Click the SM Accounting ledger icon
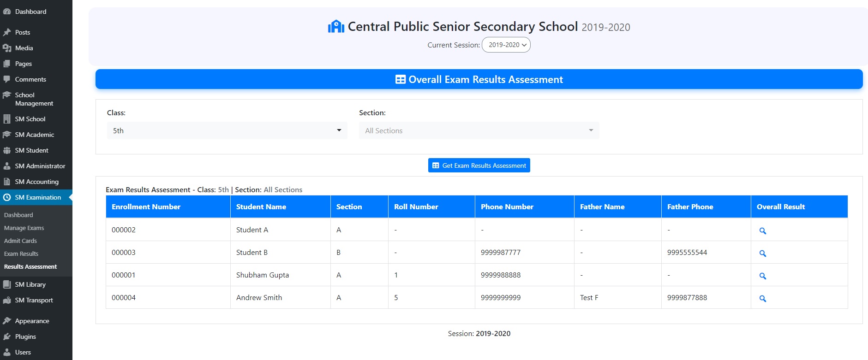Image resolution: width=868 pixels, height=360 pixels. pyautogui.click(x=7, y=182)
